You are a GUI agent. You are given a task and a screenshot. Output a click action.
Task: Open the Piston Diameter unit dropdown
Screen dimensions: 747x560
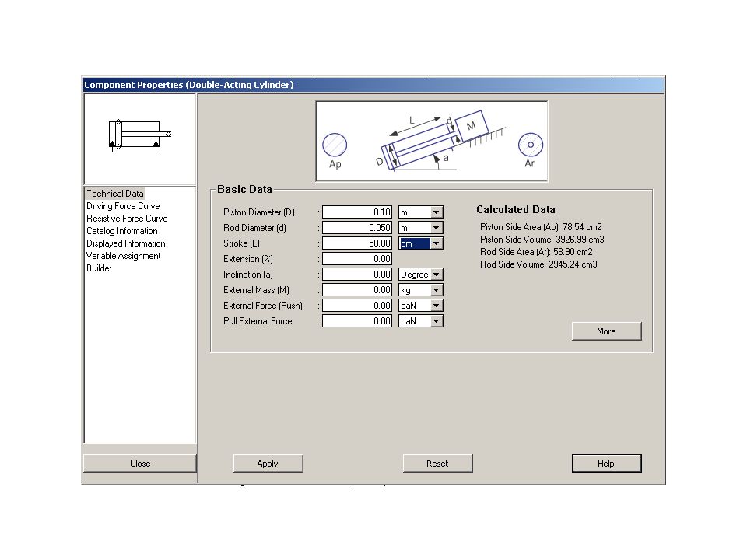[436, 212]
